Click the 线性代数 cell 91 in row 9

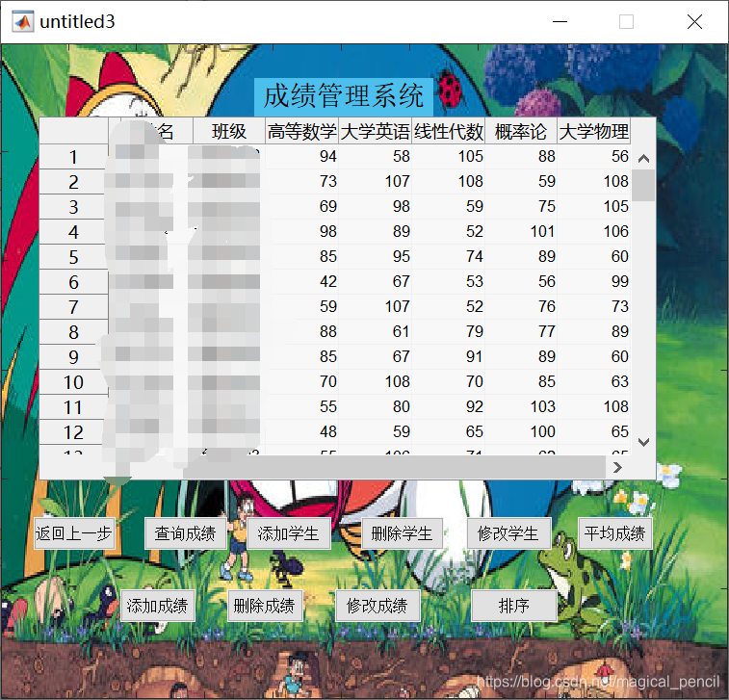coord(448,356)
